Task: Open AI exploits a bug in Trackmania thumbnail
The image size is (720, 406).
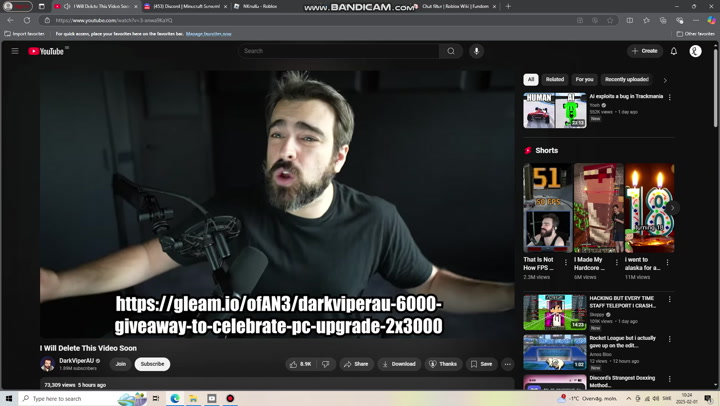Action: [555, 110]
